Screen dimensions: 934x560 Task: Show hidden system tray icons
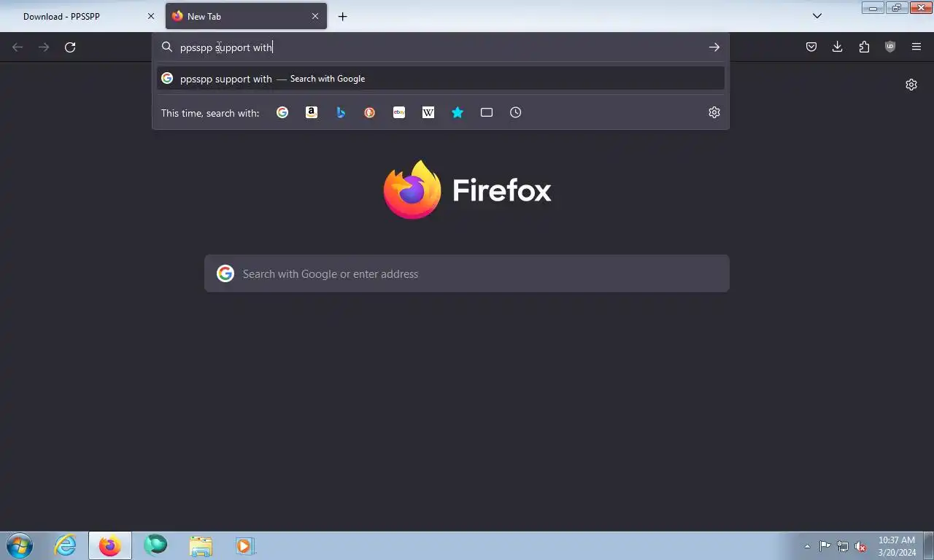[807, 546]
